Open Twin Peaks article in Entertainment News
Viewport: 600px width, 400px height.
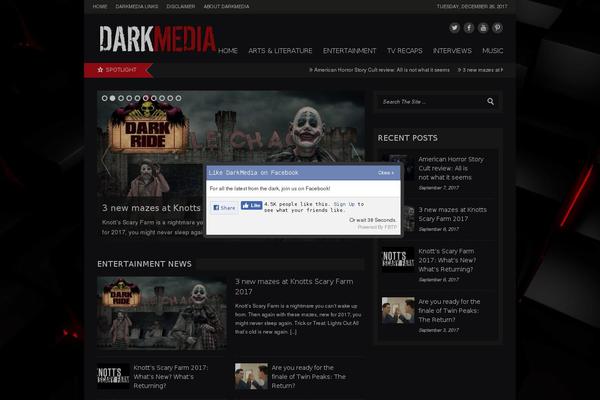pyautogui.click(x=308, y=377)
